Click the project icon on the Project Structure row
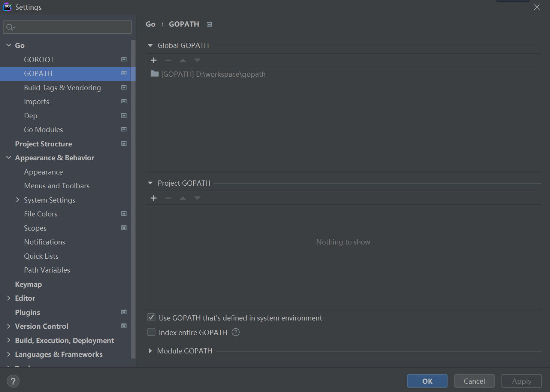The image size is (550, 392). pos(124,143)
